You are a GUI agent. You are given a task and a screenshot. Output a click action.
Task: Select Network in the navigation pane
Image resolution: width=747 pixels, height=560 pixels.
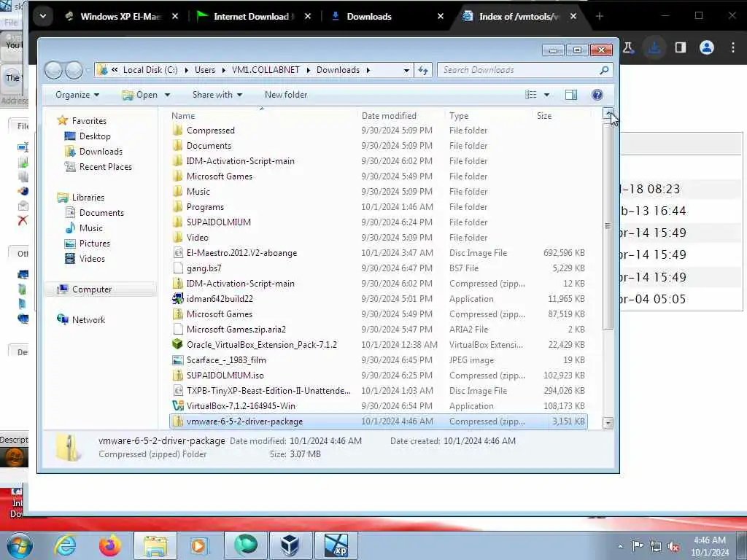point(88,320)
